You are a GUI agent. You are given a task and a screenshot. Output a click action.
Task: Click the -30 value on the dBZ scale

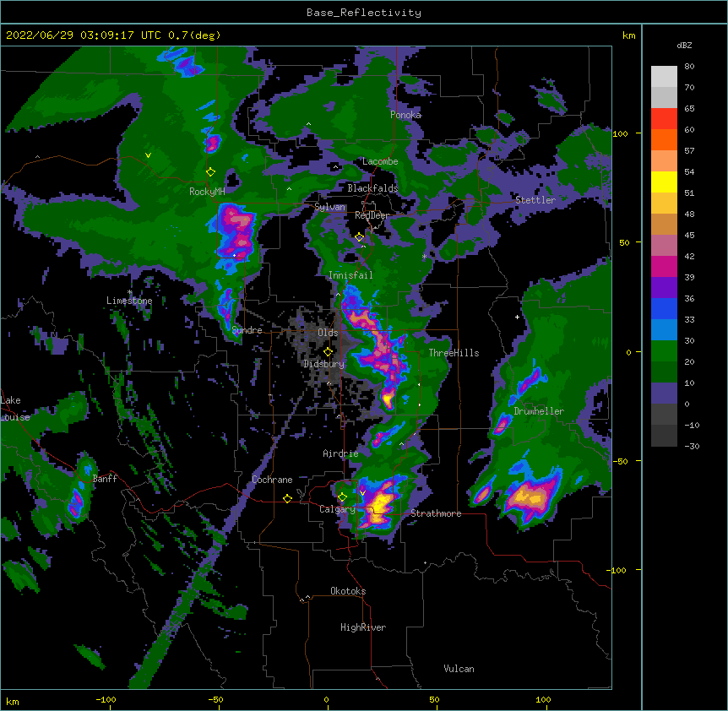[x=692, y=446]
